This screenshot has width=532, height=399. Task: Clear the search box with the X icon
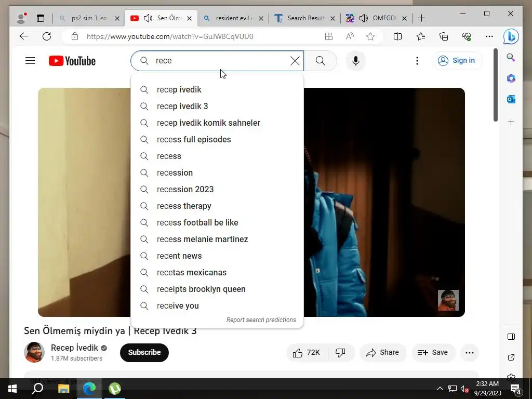click(295, 61)
